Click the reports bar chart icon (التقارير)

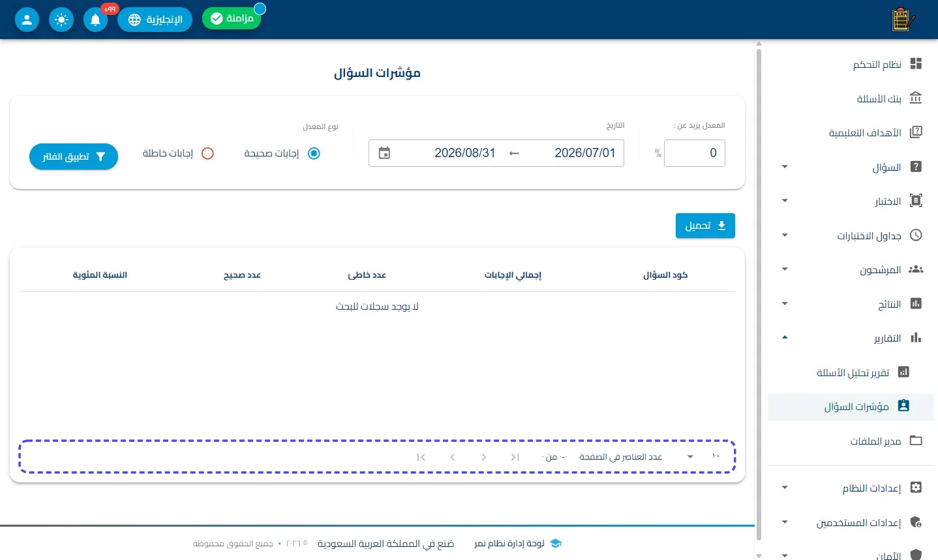916,338
